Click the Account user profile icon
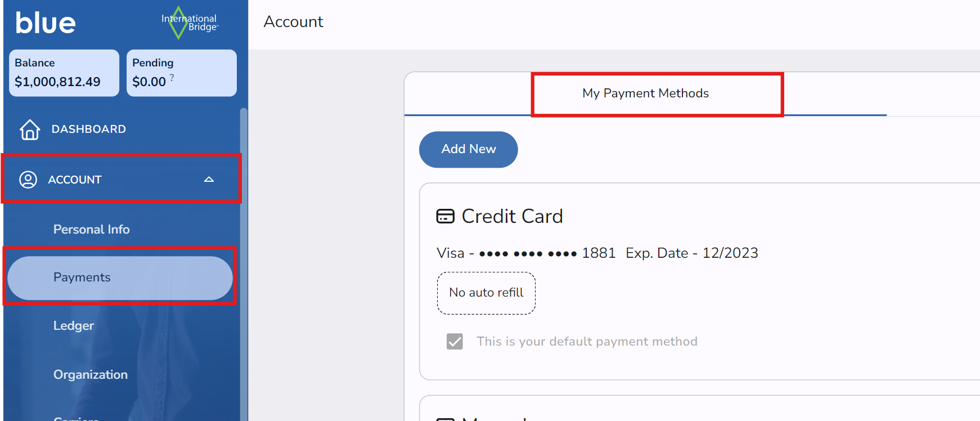This screenshot has height=421, width=980. (28, 180)
